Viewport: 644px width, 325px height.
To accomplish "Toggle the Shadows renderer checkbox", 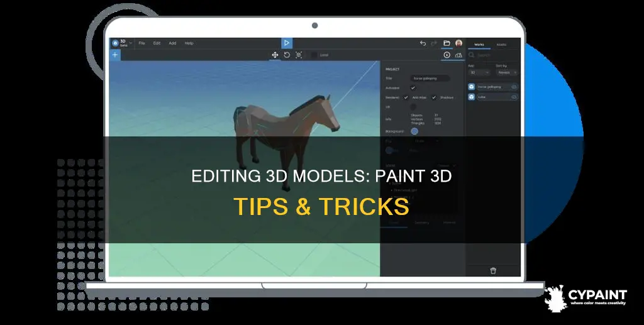I will pyautogui.click(x=434, y=97).
